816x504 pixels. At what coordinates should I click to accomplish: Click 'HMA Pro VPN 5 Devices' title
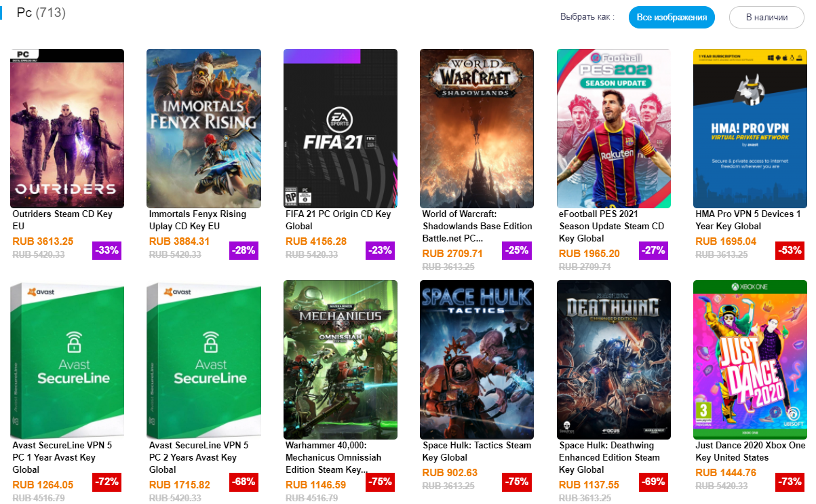pos(748,220)
